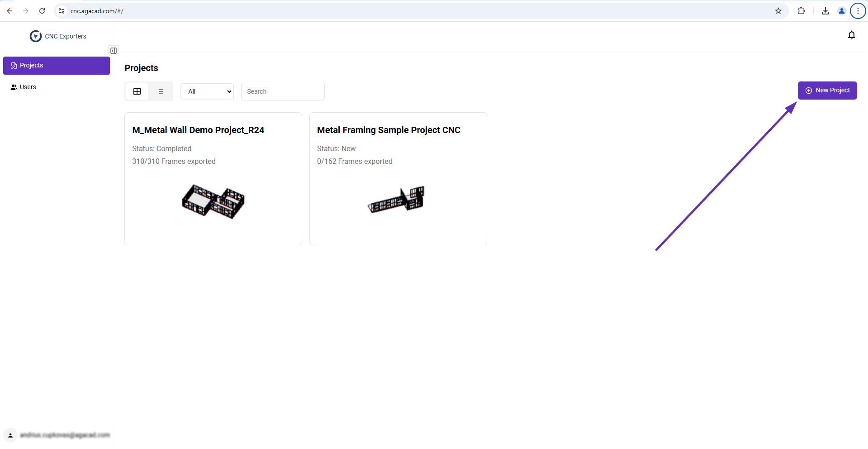Click the browser extensions puzzle icon

(x=801, y=11)
